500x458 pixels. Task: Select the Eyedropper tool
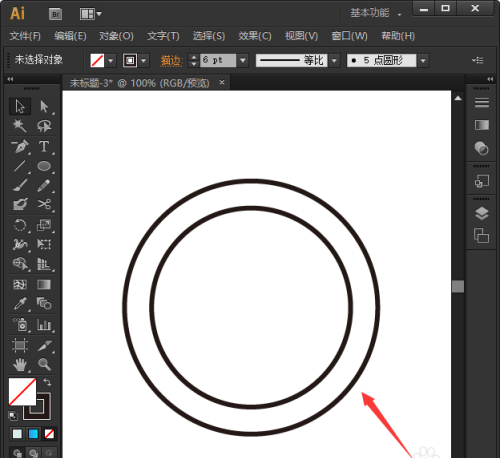pos(20,304)
